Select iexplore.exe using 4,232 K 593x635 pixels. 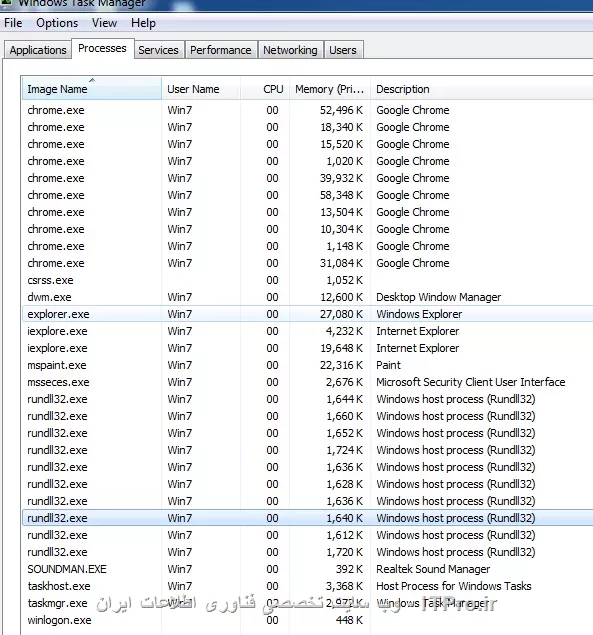pyautogui.click(x=308, y=331)
